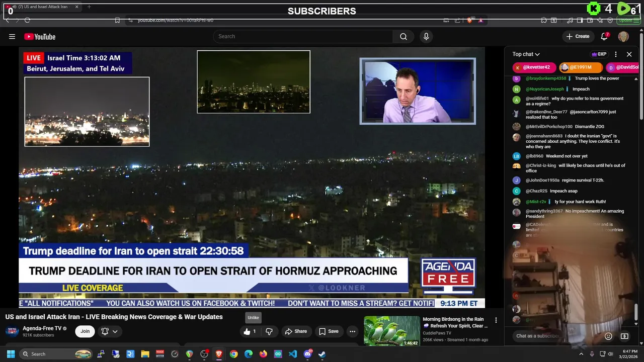Show hidden system tray icons chevron
This screenshot has height=362, width=644.
coord(582,354)
